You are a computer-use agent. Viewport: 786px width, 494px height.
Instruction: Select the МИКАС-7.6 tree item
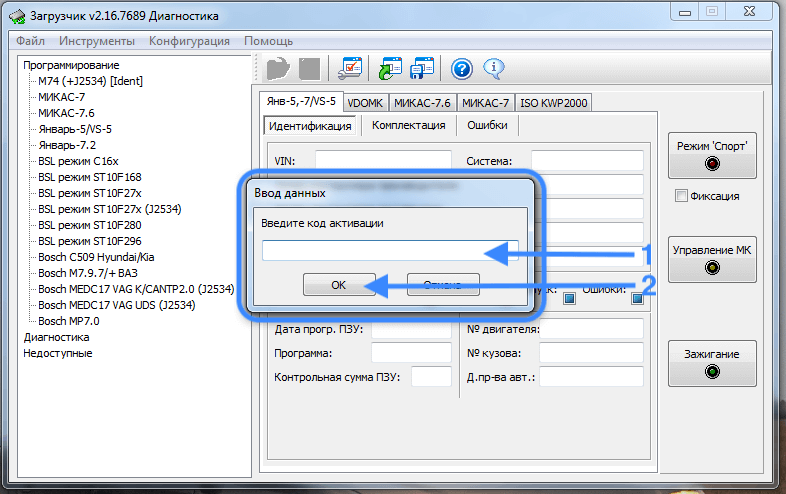(x=66, y=113)
